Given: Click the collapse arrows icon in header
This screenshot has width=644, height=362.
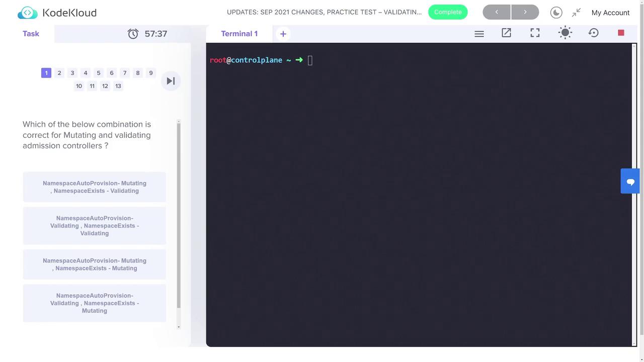Looking at the screenshot, I should 577,13.
